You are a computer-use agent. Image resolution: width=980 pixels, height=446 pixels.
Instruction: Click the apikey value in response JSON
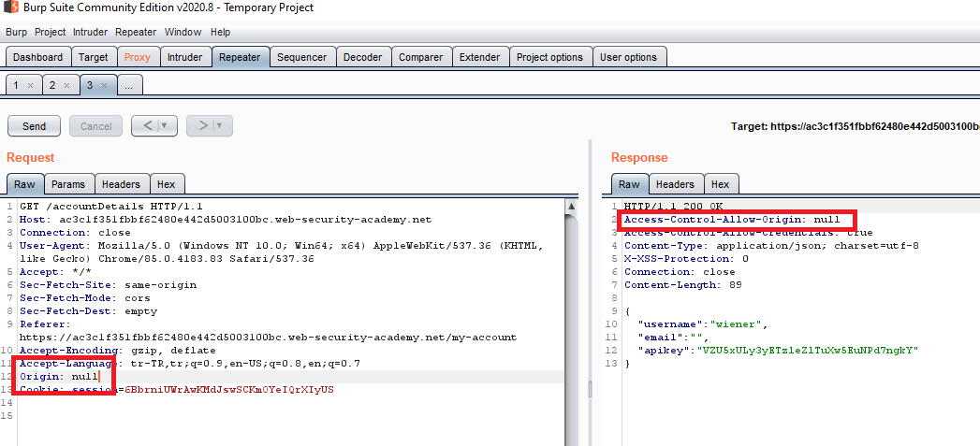(808, 351)
